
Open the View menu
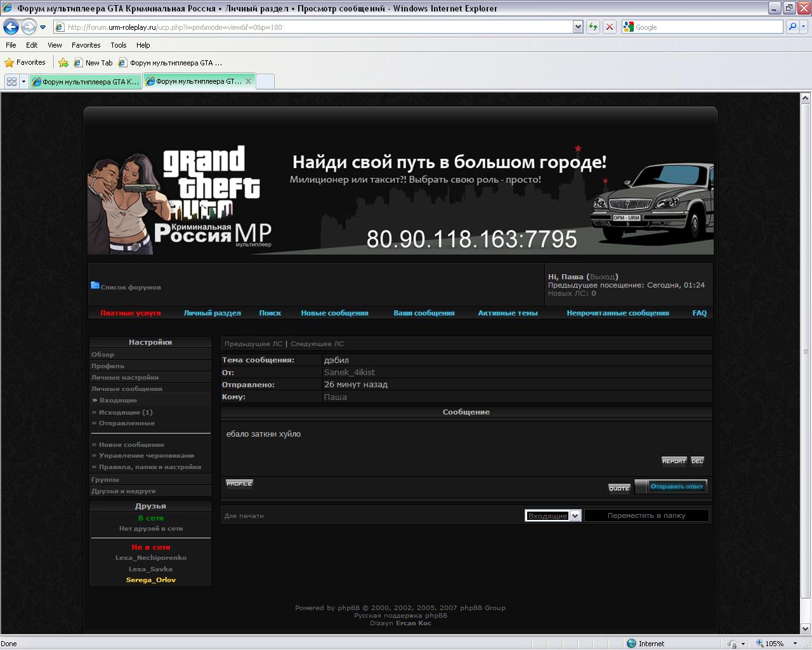pyautogui.click(x=55, y=45)
